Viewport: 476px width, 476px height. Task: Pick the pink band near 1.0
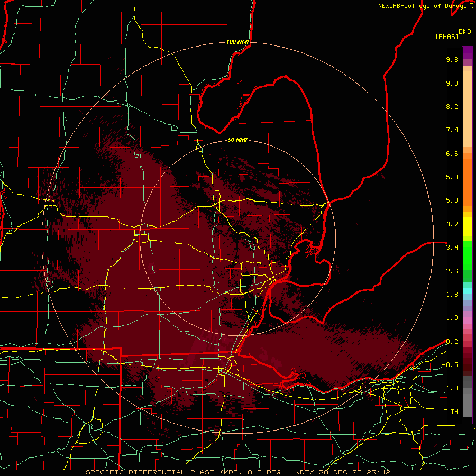point(467,320)
